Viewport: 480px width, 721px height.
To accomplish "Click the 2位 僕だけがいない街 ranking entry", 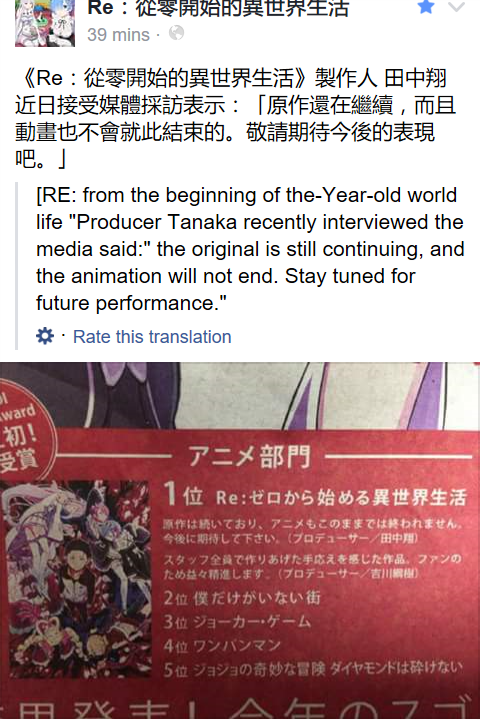I will click(242, 598).
